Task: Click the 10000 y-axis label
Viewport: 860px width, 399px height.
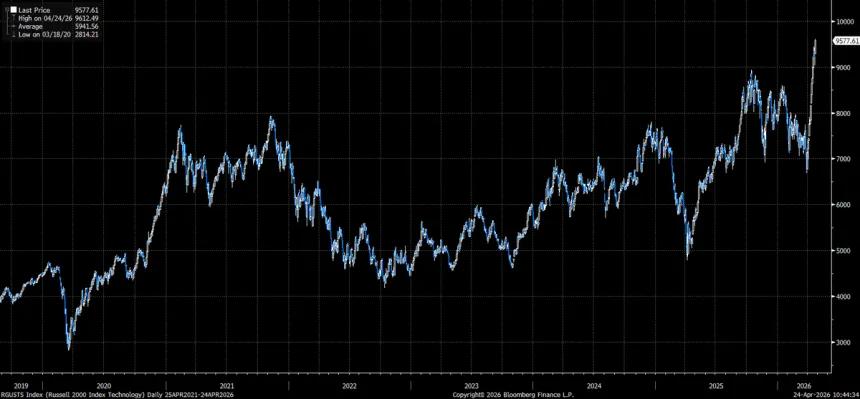Action: (x=844, y=22)
